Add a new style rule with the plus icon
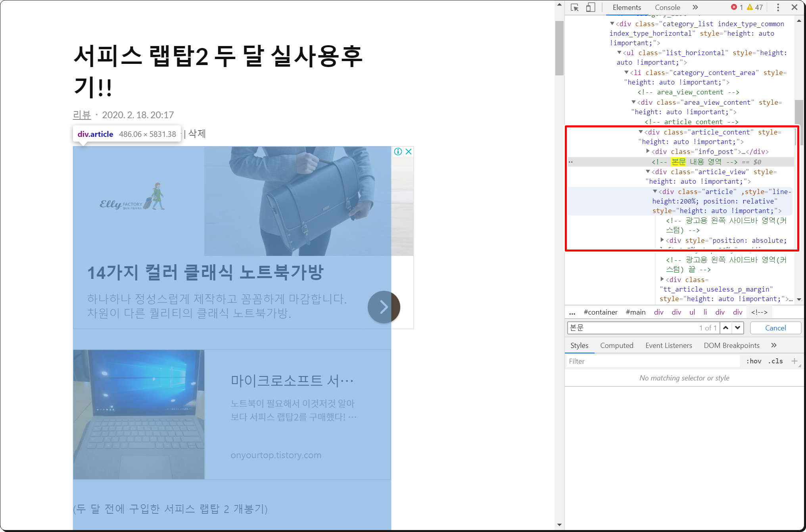The width and height of the screenshot is (806, 532). [794, 361]
